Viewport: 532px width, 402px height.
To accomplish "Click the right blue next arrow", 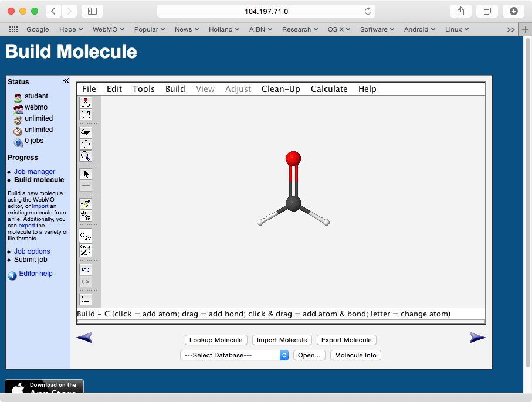I will click(x=477, y=338).
